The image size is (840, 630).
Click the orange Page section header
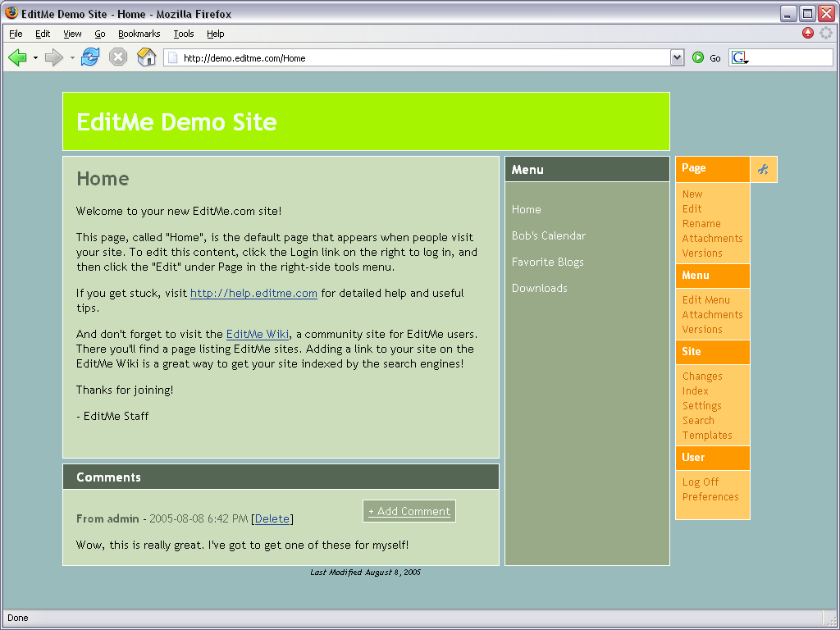coord(713,169)
